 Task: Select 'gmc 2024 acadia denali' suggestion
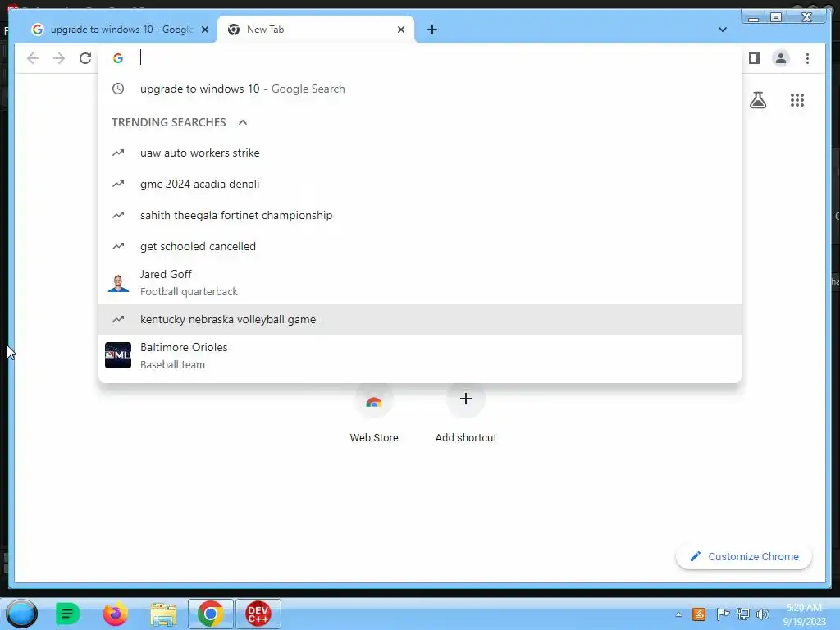[x=420, y=185]
